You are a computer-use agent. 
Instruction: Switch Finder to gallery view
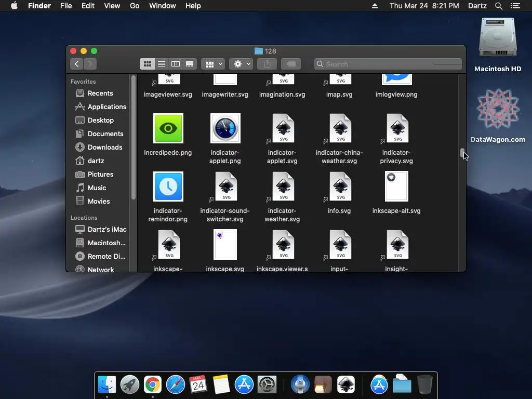[x=190, y=64]
